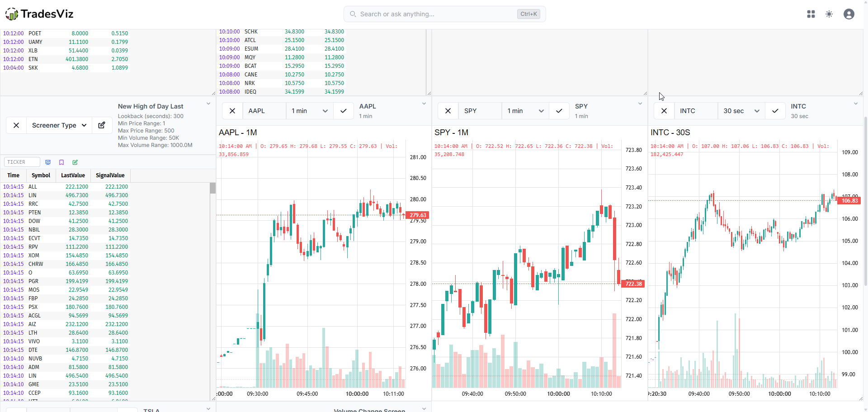Viewport: 868px width, 412px height.
Task: Open the Screener Type dropdown
Action: [59, 125]
